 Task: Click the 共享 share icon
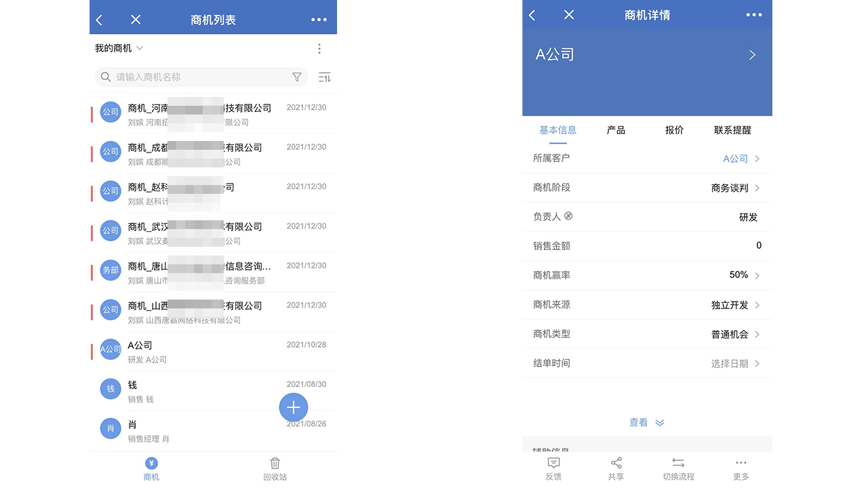(x=616, y=464)
